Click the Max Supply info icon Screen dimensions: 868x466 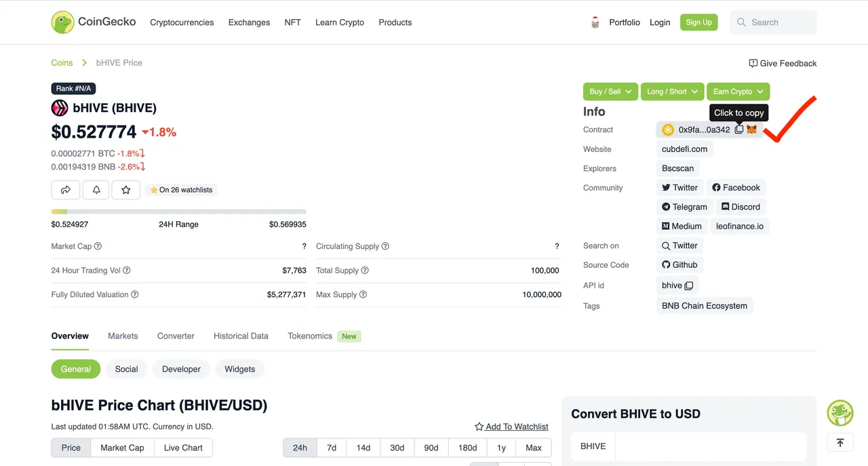click(363, 294)
